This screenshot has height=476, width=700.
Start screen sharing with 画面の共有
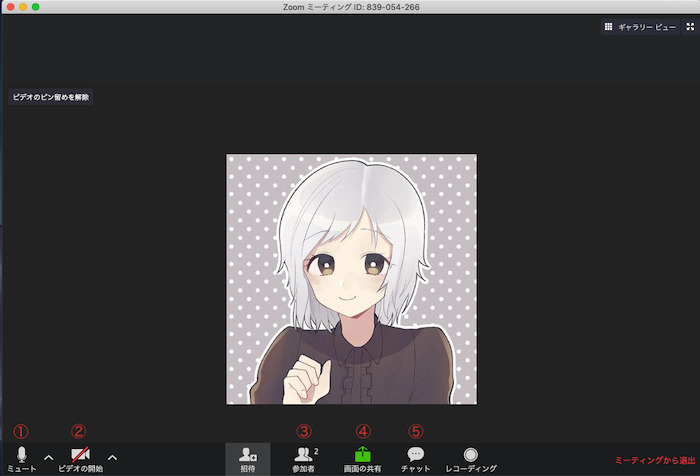coord(362,459)
